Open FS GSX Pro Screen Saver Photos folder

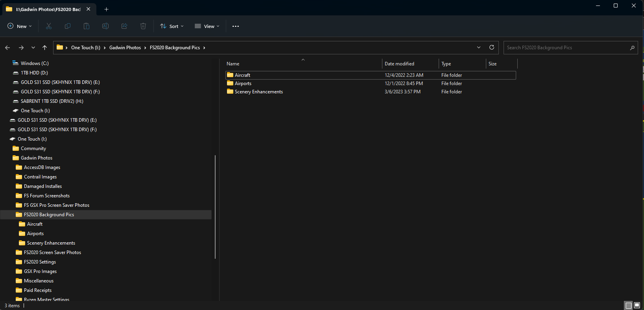pos(57,205)
